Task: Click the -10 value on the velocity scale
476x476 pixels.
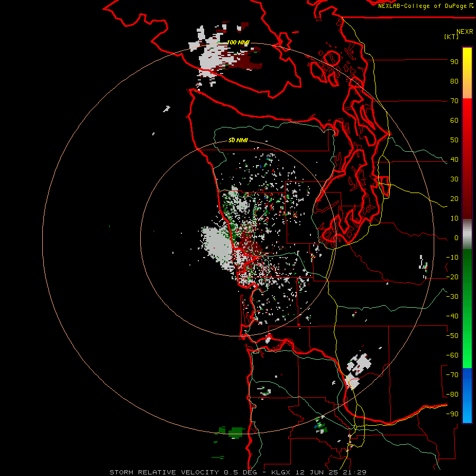Action: (x=452, y=258)
